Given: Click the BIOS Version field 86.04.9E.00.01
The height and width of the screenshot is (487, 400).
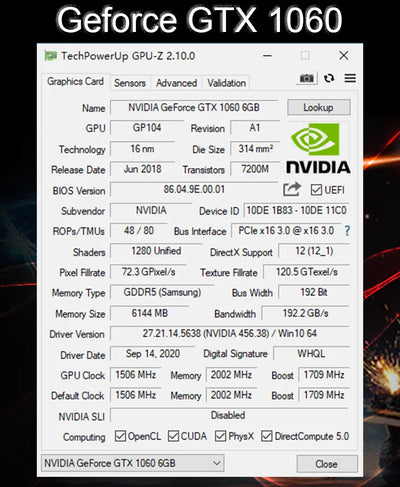Looking at the screenshot, I should (194, 189).
